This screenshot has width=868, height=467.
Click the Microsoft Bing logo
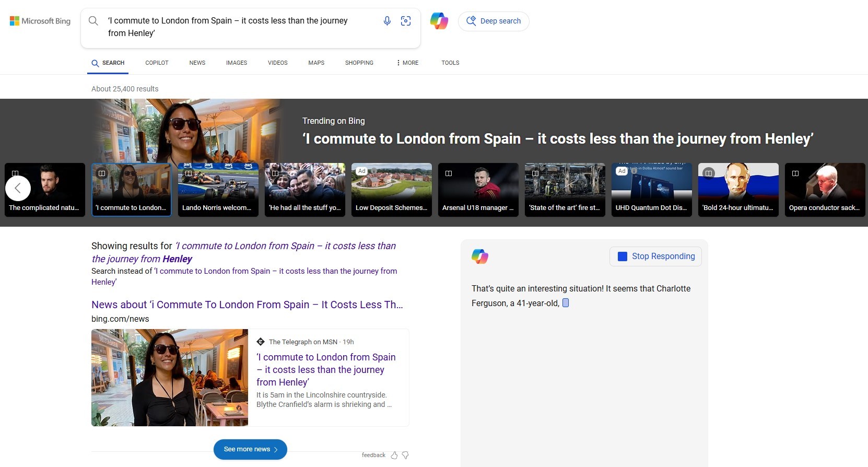pyautogui.click(x=40, y=21)
